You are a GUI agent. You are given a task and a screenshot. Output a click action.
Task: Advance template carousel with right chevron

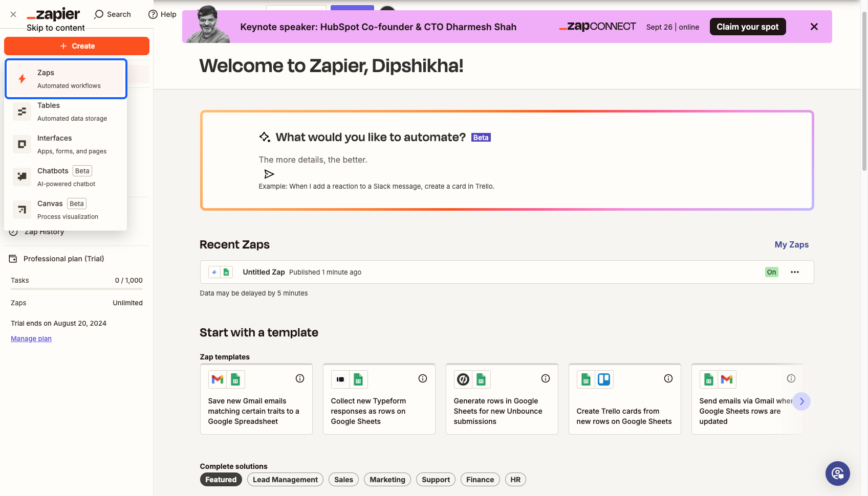tap(802, 401)
